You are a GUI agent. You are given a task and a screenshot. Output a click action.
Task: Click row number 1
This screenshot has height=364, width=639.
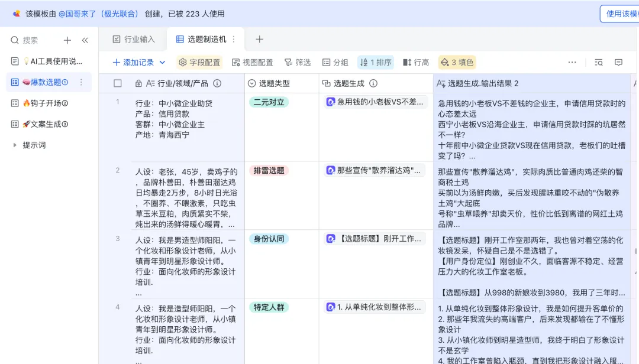117,102
